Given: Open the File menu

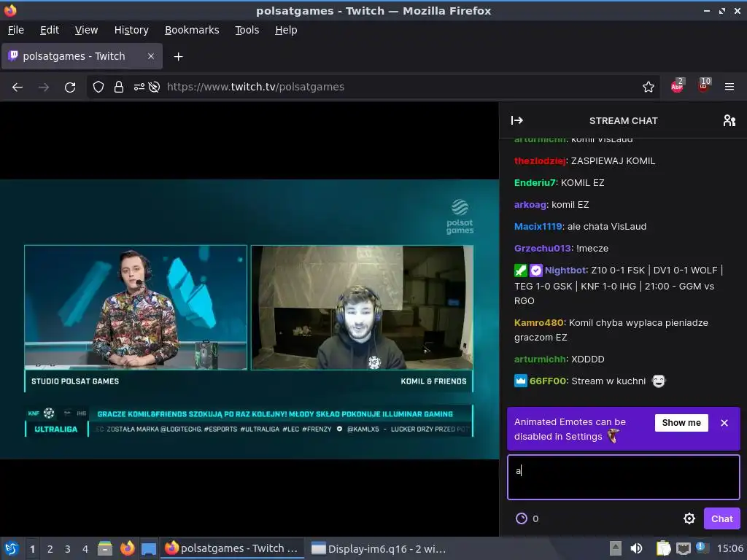Looking at the screenshot, I should 16,30.
